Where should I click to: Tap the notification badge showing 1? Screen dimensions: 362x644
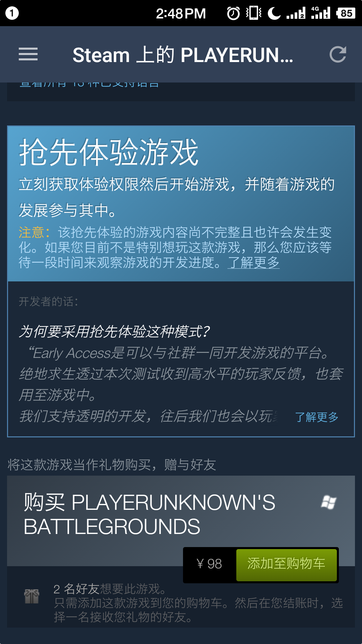pyautogui.click(x=12, y=13)
